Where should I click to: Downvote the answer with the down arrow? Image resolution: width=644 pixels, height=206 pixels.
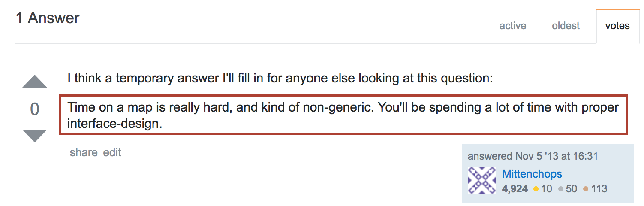pos(35,136)
